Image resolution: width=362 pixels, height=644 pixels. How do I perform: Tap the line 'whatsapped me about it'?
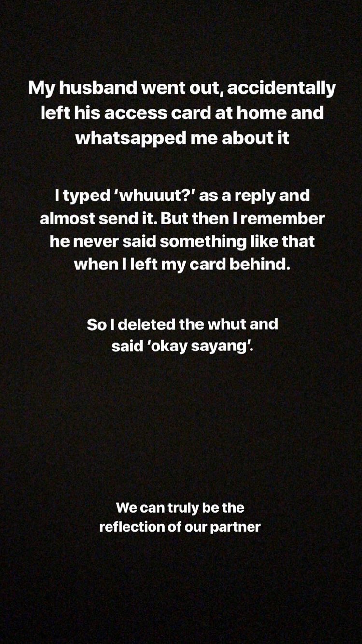click(x=182, y=139)
